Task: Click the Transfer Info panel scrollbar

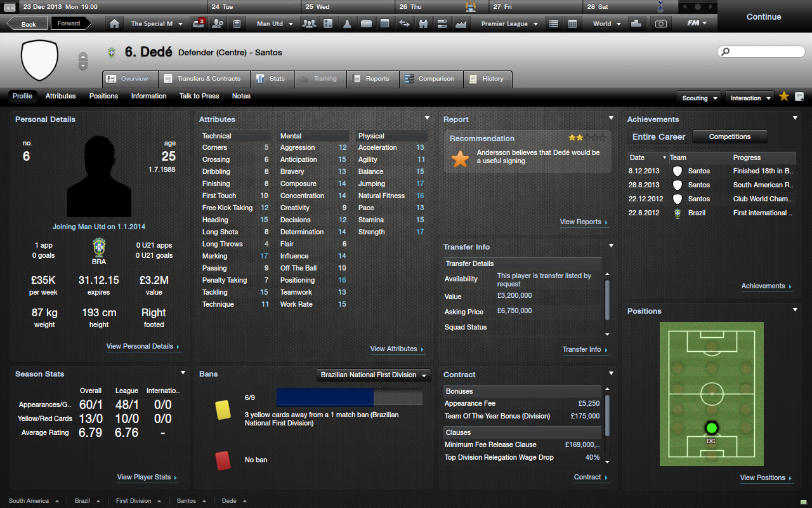Action: (x=607, y=298)
